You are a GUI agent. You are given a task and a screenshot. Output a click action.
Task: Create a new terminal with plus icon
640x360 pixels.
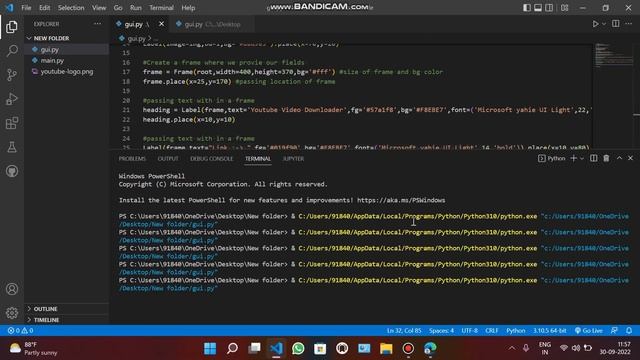(573, 158)
